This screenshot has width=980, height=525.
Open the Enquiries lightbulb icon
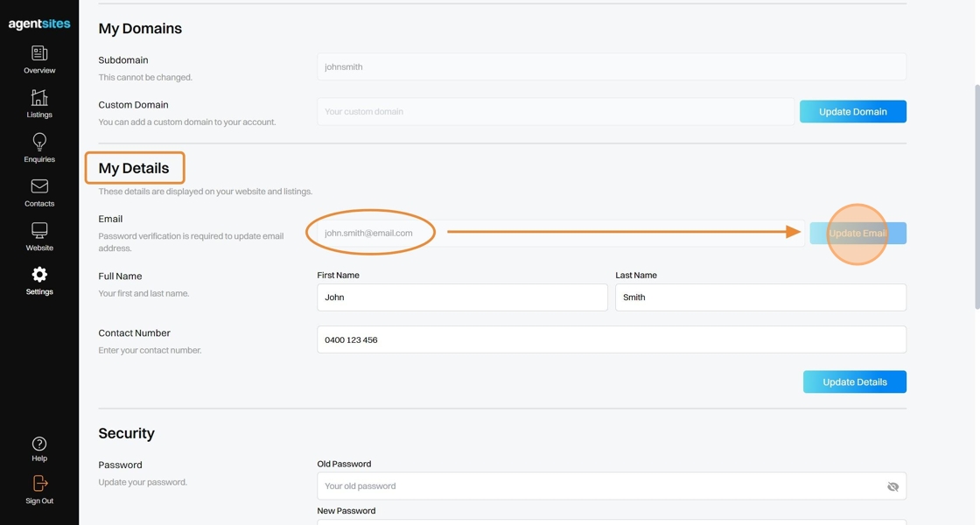39,143
